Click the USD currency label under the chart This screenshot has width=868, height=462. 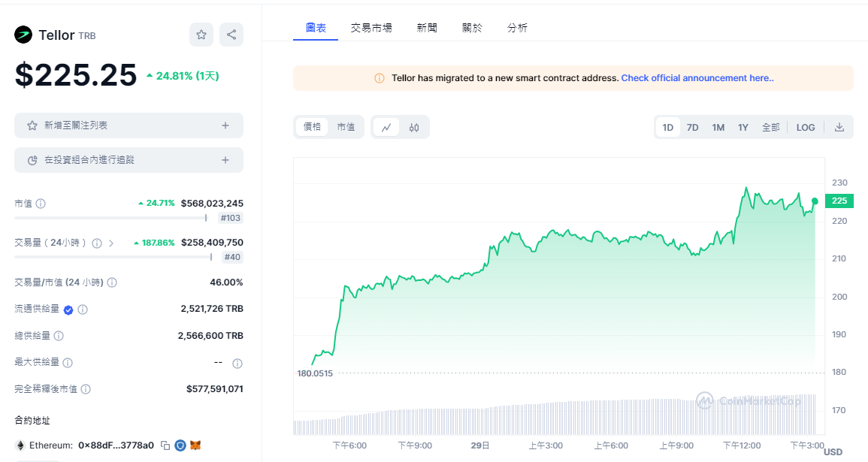[x=833, y=452]
